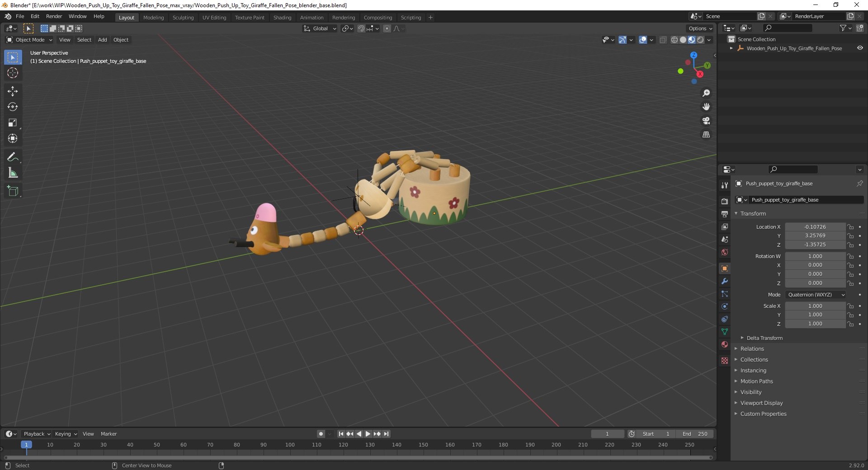Image resolution: width=868 pixels, height=470 pixels.
Task: Switch perspective/orthographic grid icon
Action: (x=706, y=135)
